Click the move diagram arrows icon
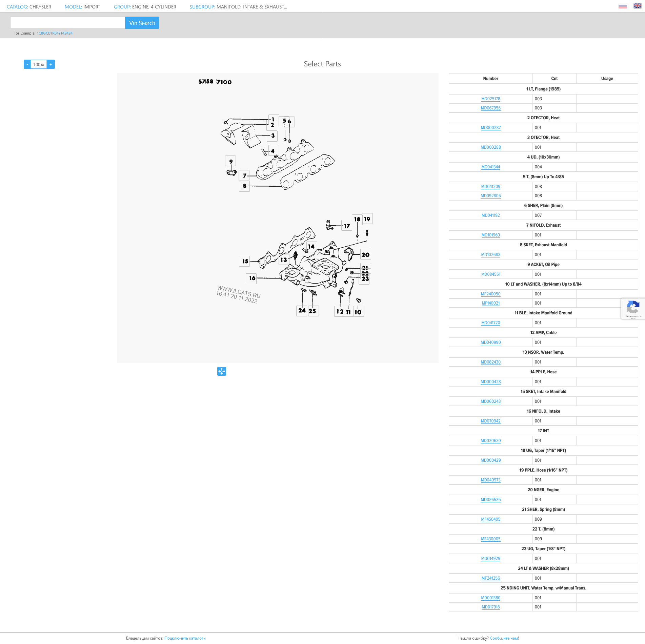 222,371
